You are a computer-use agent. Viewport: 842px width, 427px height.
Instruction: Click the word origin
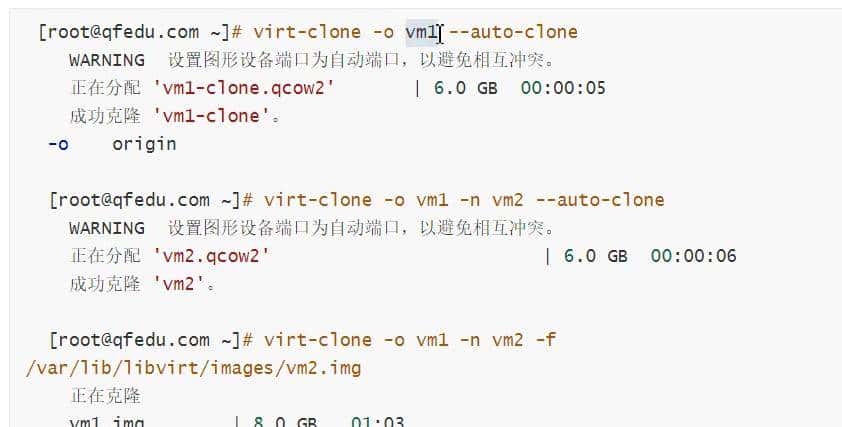pyautogui.click(x=144, y=144)
